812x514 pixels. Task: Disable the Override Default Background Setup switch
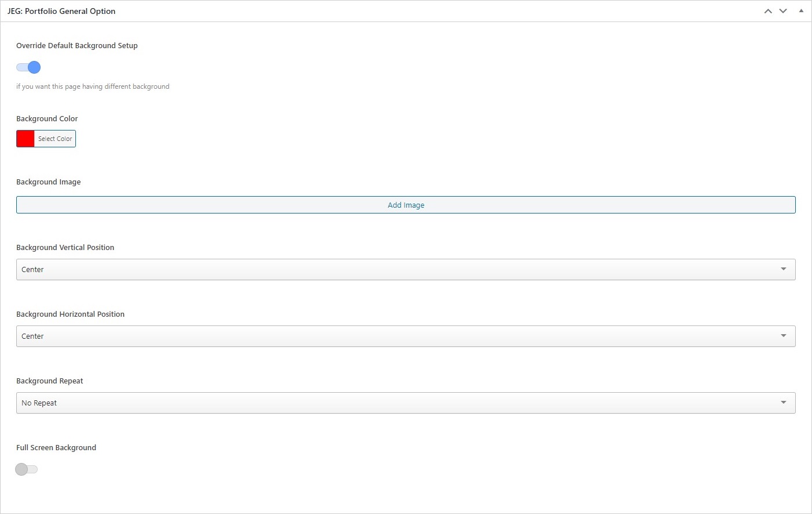click(28, 68)
